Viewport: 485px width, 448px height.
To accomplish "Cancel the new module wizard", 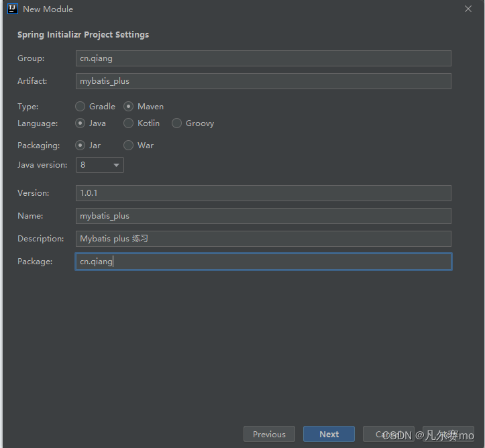I will coord(388,434).
